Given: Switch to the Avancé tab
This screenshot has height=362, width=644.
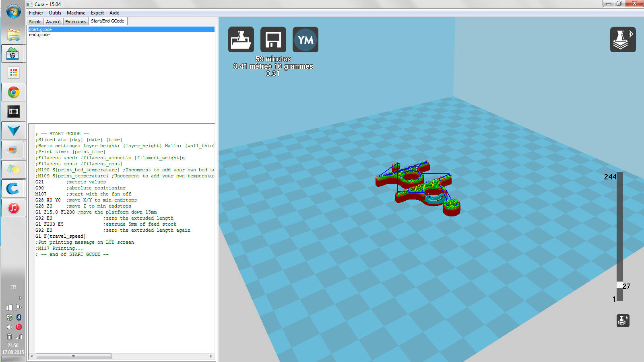Looking at the screenshot, I should tap(53, 22).
